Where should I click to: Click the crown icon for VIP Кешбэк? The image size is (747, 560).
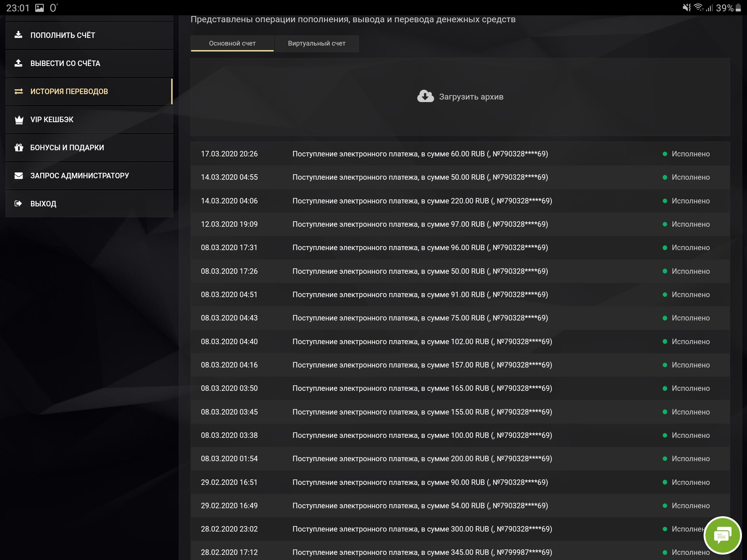point(19,120)
